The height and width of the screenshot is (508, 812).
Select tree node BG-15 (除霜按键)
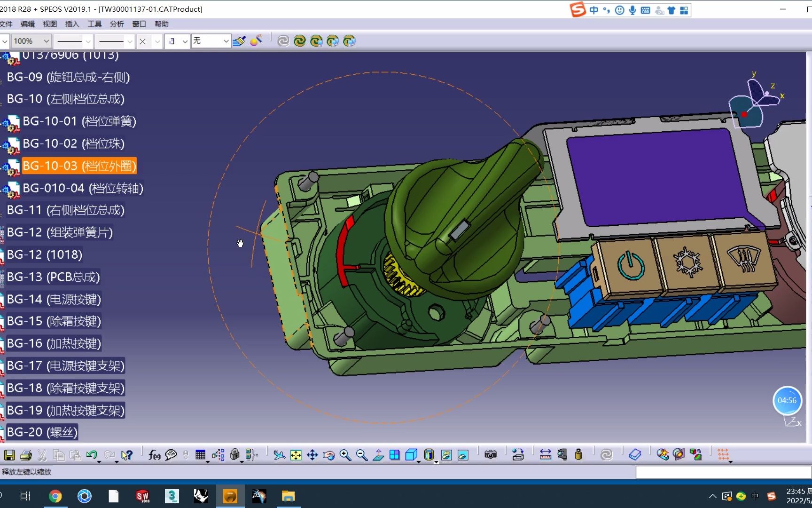click(x=54, y=321)
